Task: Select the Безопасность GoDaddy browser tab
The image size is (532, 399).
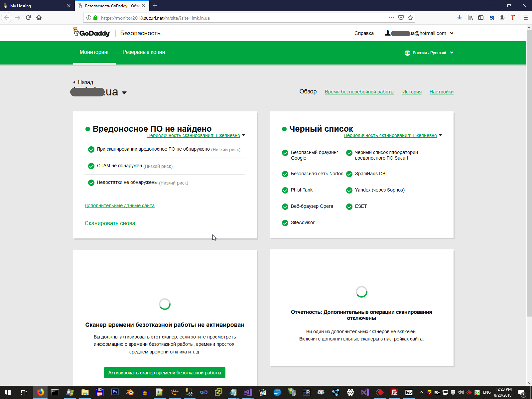Action: 112,6
